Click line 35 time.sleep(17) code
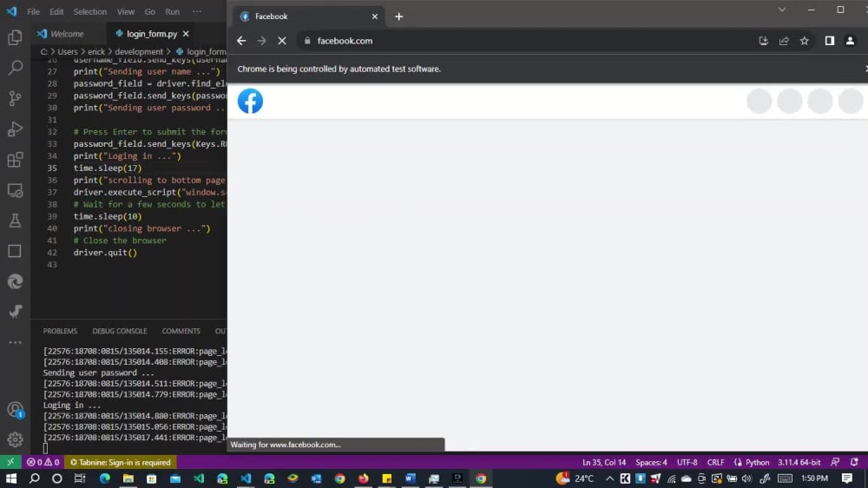Viewport: 868px width, 488px height. point(108,168)
